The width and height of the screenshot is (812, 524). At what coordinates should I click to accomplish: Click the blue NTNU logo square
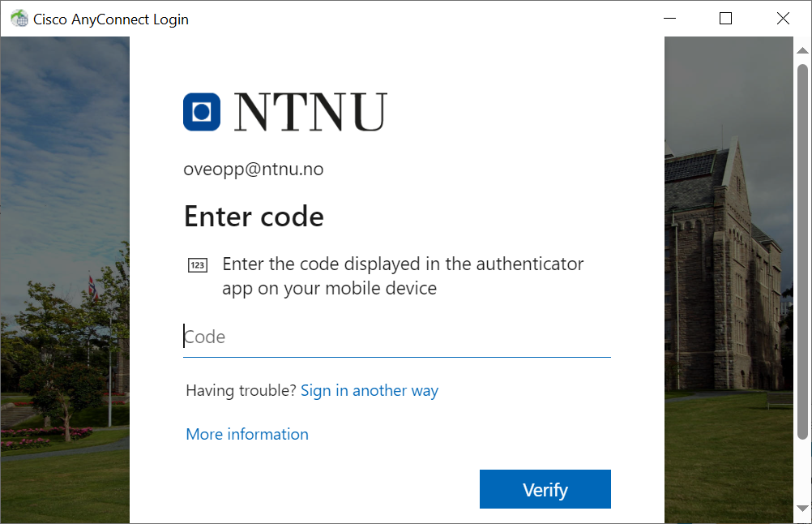coord(202,111)
